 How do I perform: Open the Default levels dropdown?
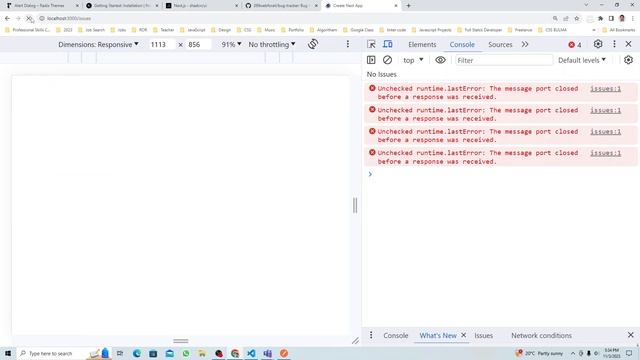(582, 60)
